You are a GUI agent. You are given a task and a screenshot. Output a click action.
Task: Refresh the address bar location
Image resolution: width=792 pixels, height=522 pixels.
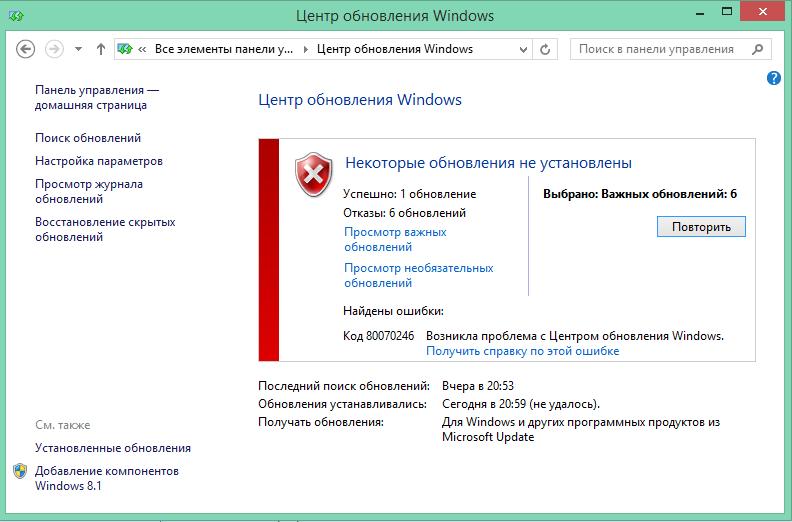point(545,49)
